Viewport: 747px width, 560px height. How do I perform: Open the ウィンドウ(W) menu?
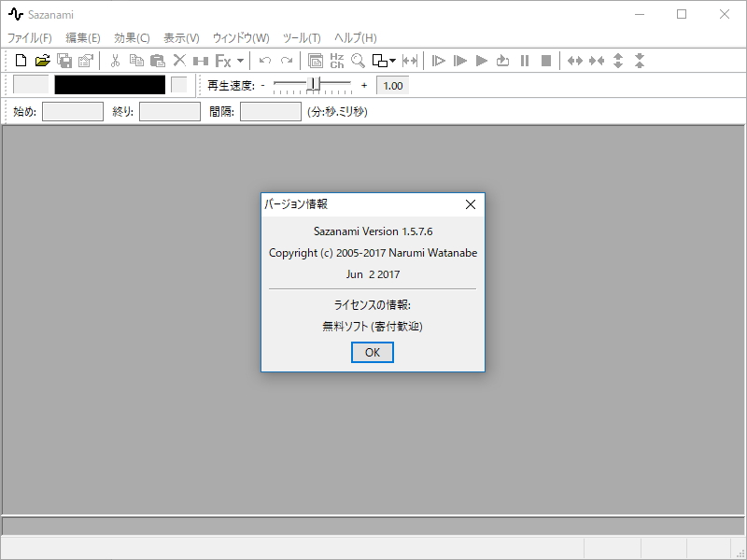(x=241, y=37)
